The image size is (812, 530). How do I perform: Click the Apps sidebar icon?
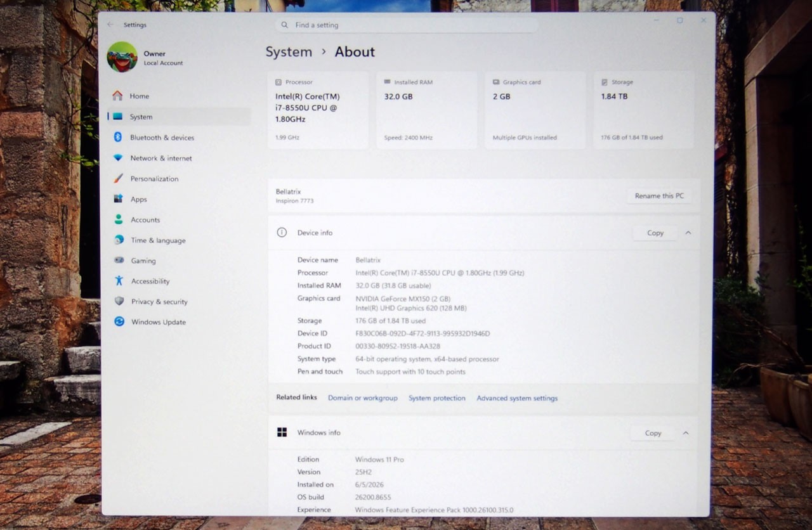tap(118, 199)
